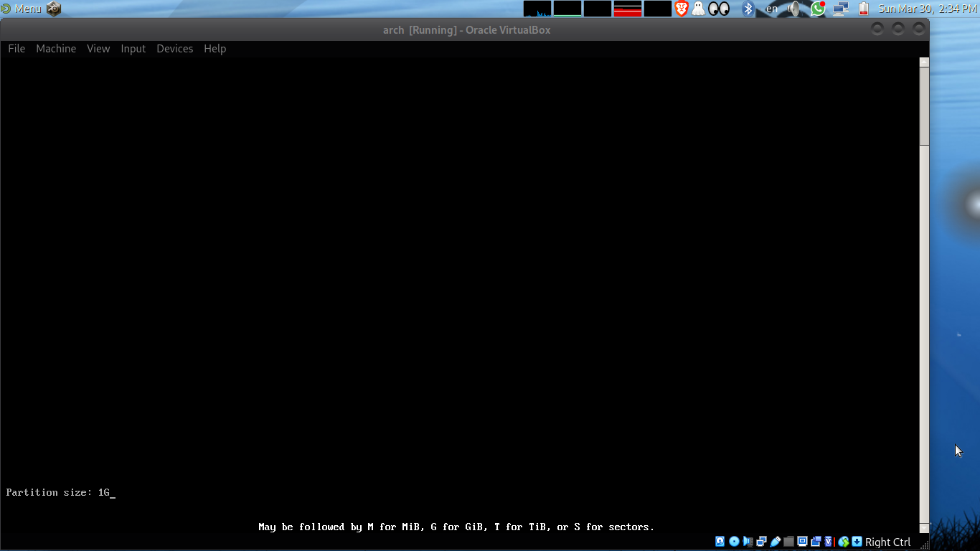This screenshot has height=551, width=980.
Task: Click the display status icon
Action: click(802, 542)
